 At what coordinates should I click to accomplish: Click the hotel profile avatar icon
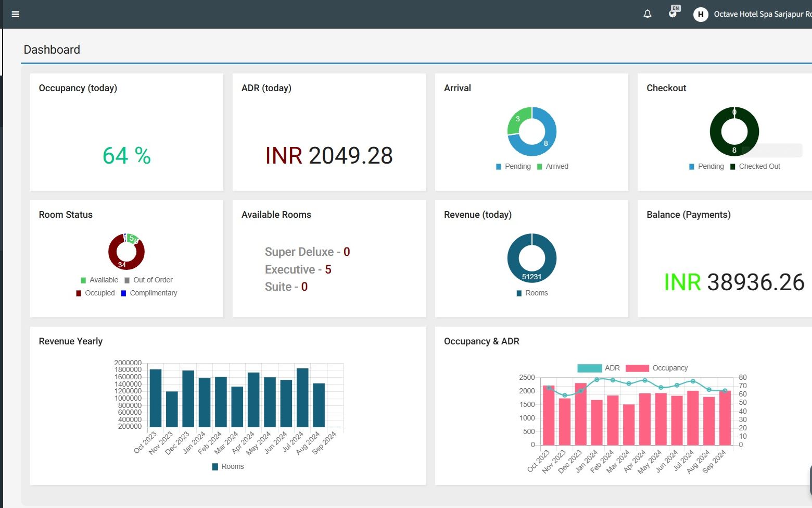point(701,15)
